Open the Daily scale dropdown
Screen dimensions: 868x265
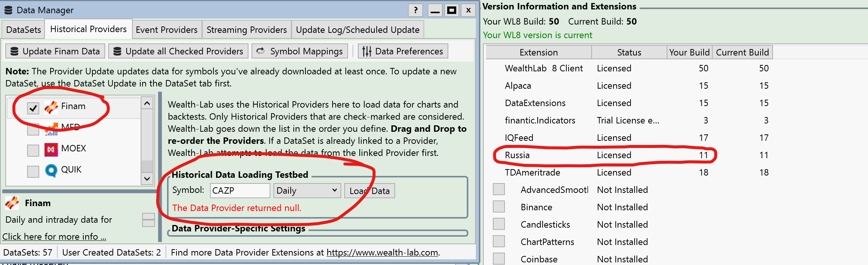coord(307,191)
